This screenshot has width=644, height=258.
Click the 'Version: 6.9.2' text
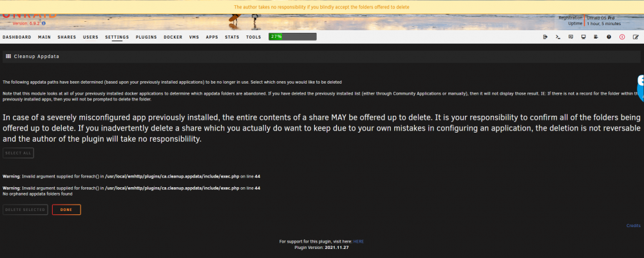click(26, 24)
